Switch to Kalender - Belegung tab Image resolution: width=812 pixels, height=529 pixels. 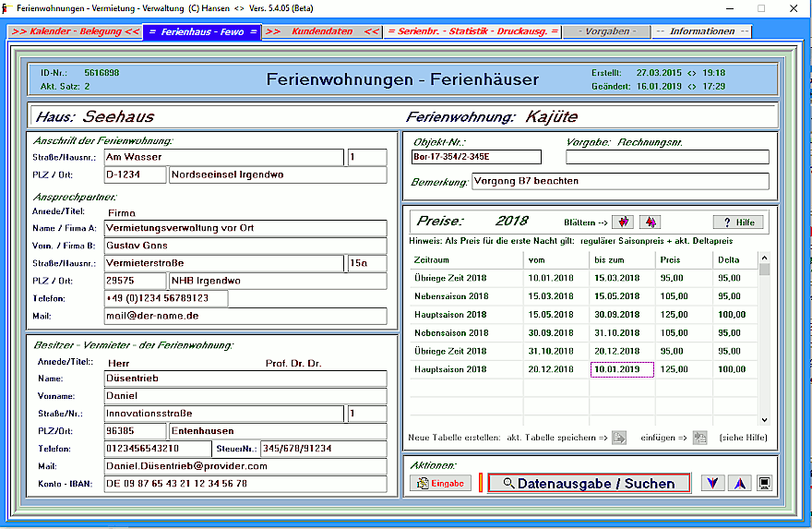pyautogui.click(x=76, y=31)
